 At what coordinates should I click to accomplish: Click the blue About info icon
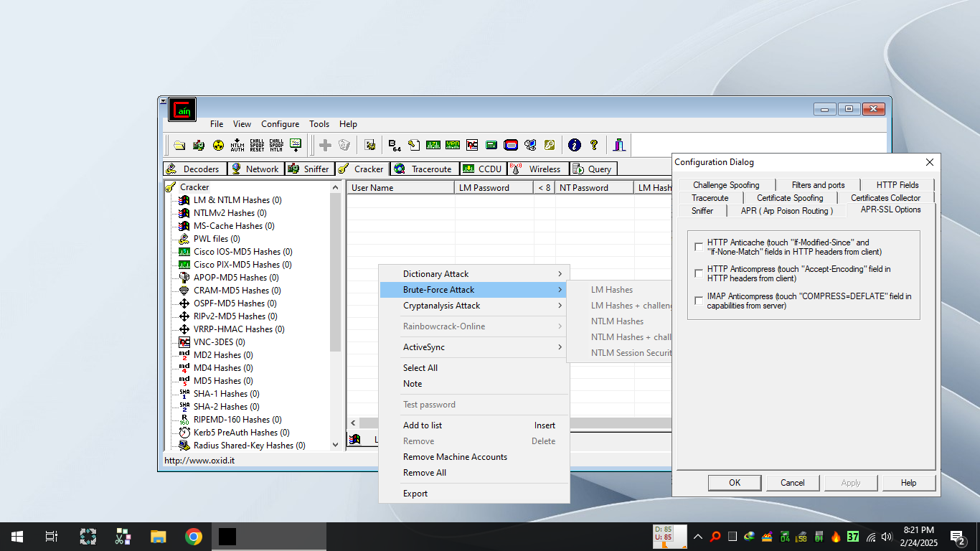point(574,145)
